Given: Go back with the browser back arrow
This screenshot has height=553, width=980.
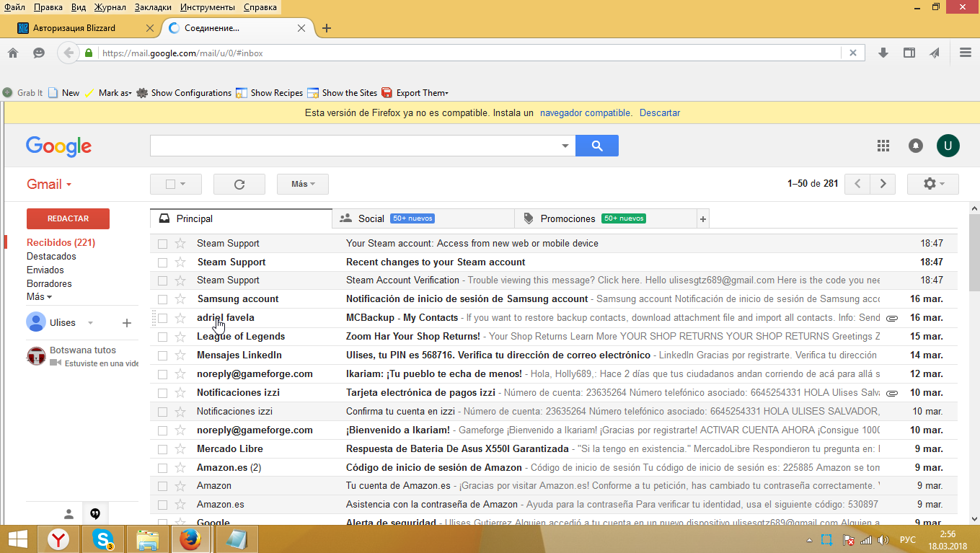Looking at the screenshot, I should point(69,53).
